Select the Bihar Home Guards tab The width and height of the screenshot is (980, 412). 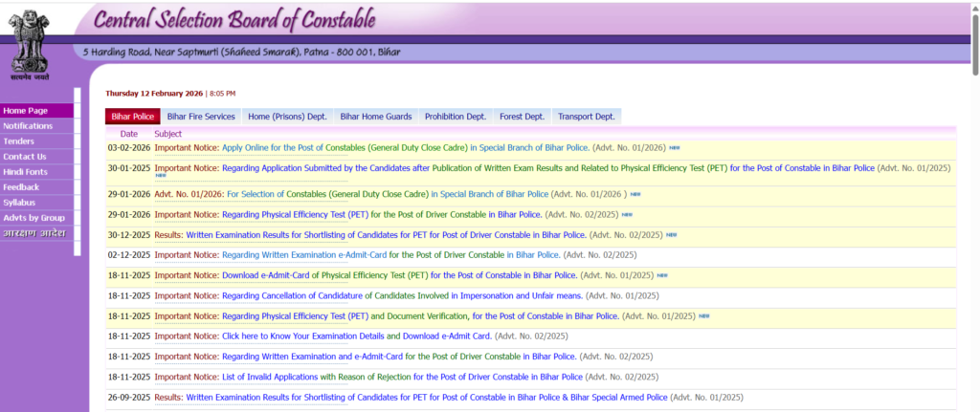376,117
